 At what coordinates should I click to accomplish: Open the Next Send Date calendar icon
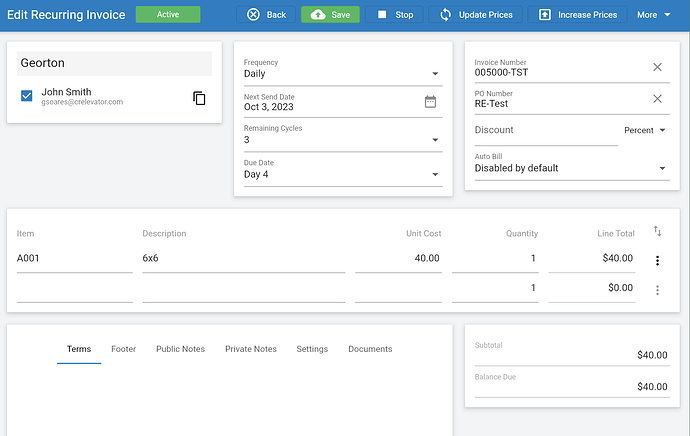pyautogui.click(x=430, y=102)
